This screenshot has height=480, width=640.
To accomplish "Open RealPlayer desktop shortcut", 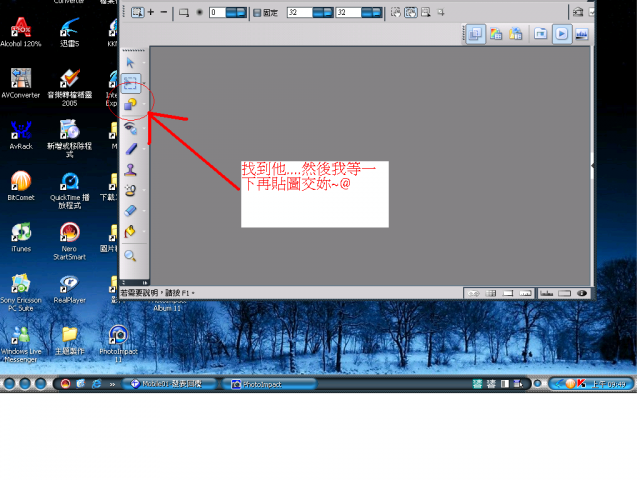I will (69, 289).
